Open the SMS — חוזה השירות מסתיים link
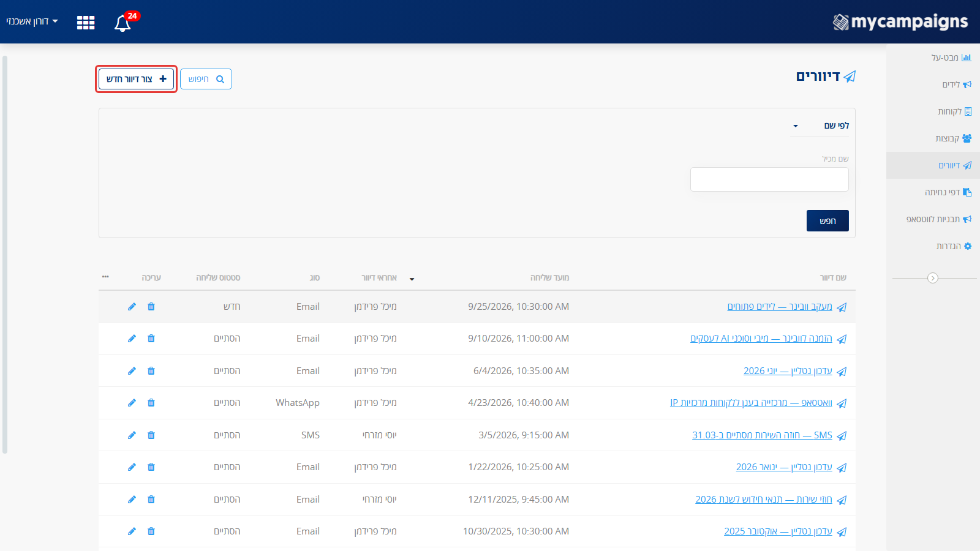The width and height of the screenshot is (980, 551). [762, 435]
